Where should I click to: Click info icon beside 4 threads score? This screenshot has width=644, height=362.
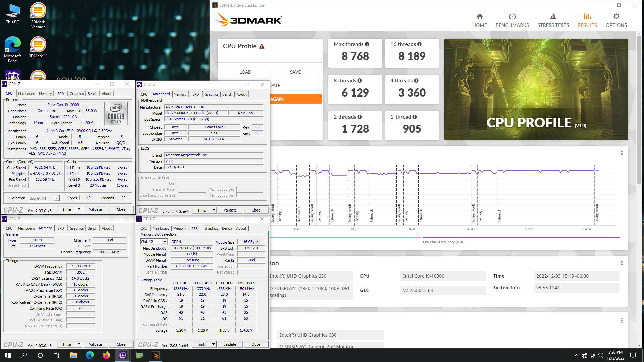tap(416, 81)
